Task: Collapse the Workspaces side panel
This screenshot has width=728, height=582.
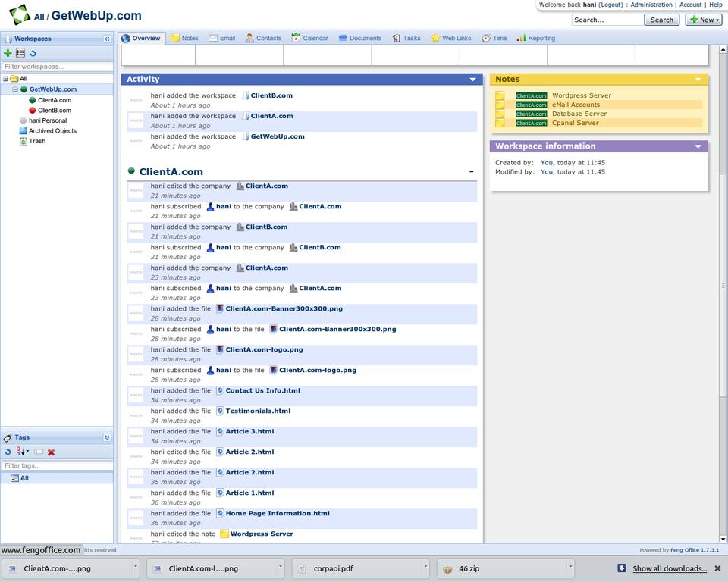Action: click(107, 39)
